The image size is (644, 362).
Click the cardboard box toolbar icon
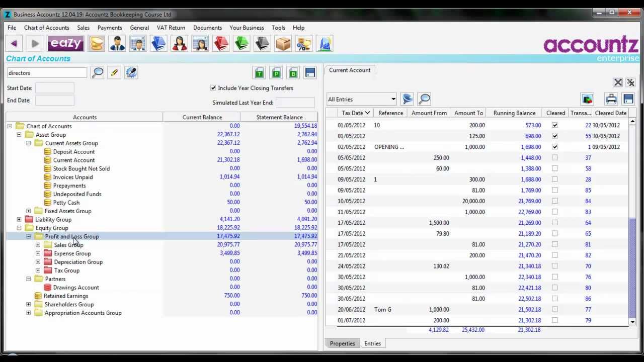tap(283, 44)
